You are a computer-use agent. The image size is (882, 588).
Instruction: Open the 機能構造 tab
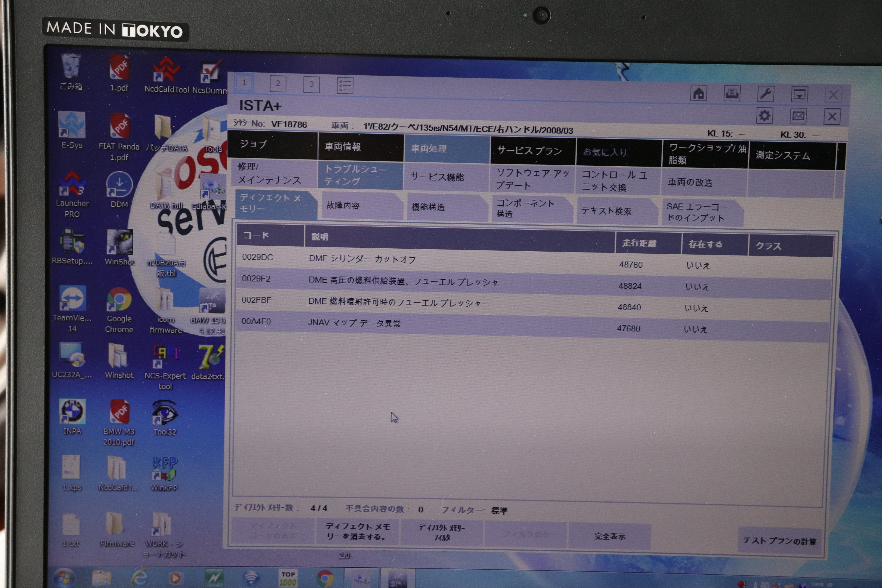[448, 207]
